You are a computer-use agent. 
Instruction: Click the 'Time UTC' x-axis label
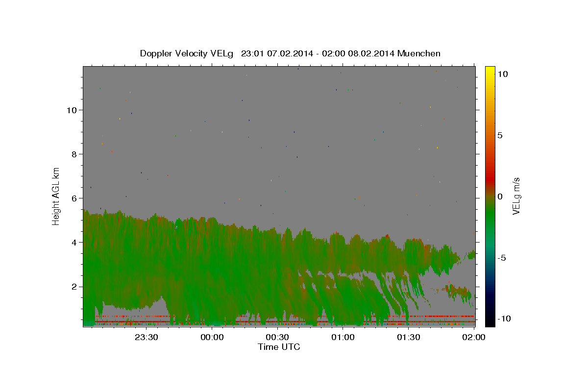279,347
